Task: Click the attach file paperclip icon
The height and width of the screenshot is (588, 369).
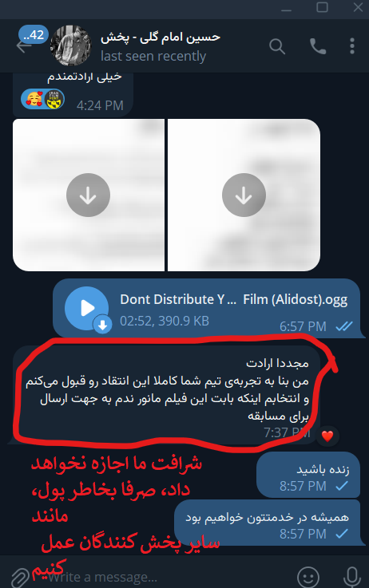Action: (19, 577)
